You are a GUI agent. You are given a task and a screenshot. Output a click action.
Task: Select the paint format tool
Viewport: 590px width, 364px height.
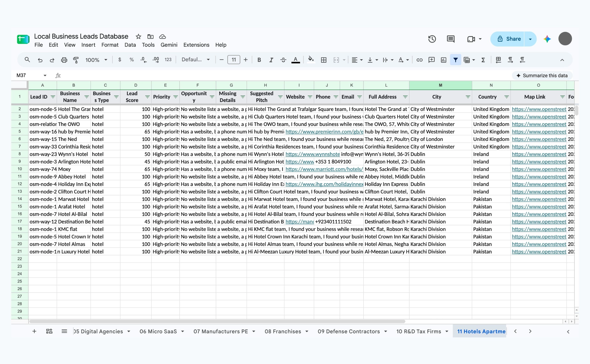coord(76,60)
